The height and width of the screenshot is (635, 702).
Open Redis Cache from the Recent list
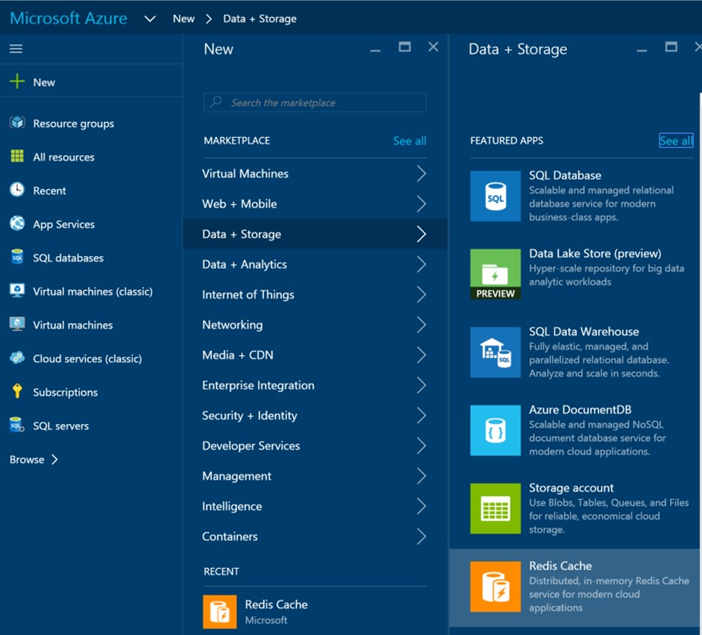pyautogui.click(x=276, y=611)
